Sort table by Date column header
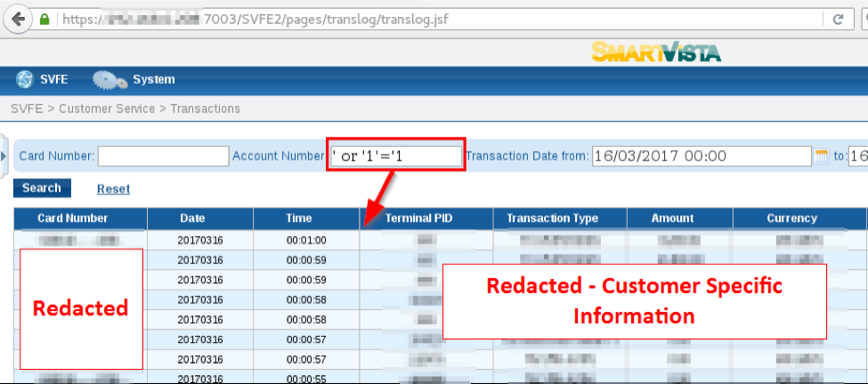The image size is (868, 384). [192, 218]
